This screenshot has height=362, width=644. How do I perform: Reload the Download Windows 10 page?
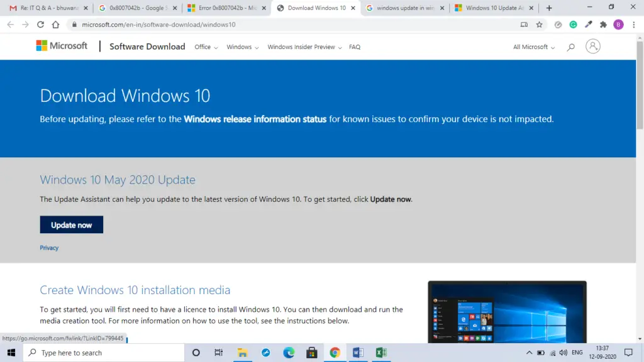pos(40,25)
